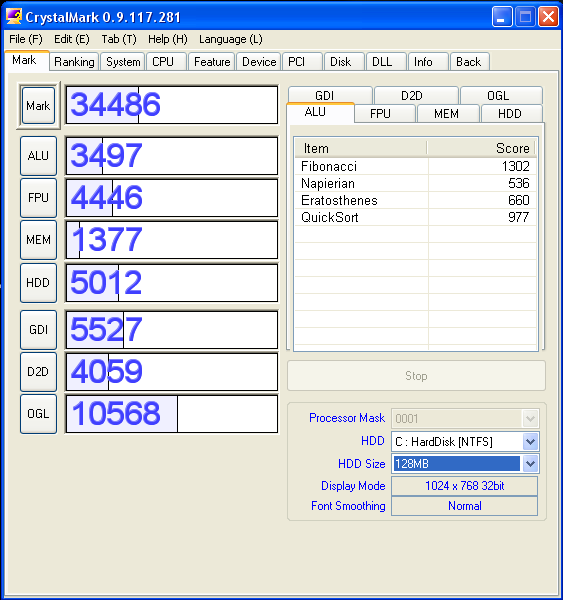The image size is (563, 600).
Task: Click the D2D score bar 4059
Action: (172, 372)
